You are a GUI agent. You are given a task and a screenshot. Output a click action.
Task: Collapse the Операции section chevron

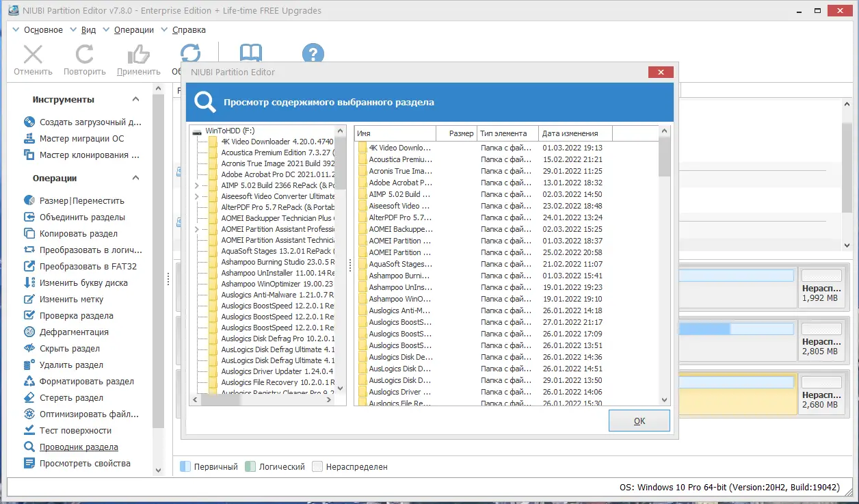click(135, 178)
